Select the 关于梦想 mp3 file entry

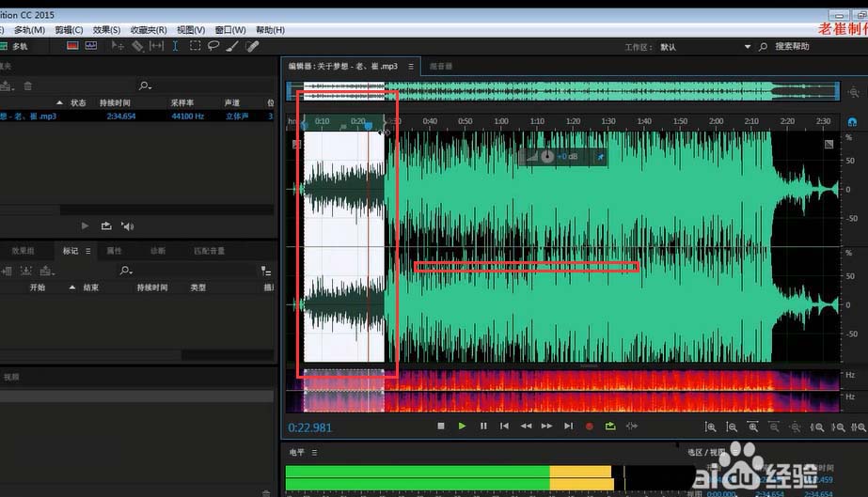(x=28, y=116)
